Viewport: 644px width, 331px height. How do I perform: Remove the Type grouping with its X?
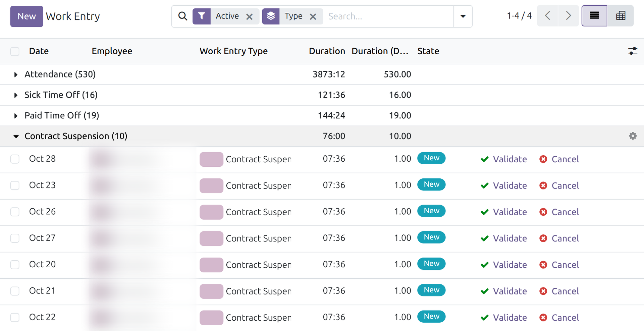coord(313,16)
